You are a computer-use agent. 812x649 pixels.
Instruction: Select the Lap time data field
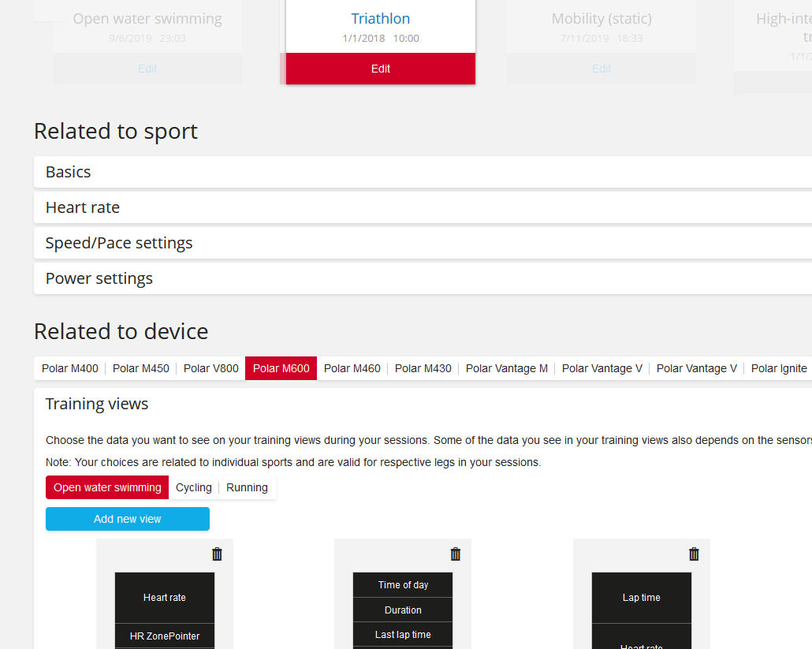click(641, 597)
